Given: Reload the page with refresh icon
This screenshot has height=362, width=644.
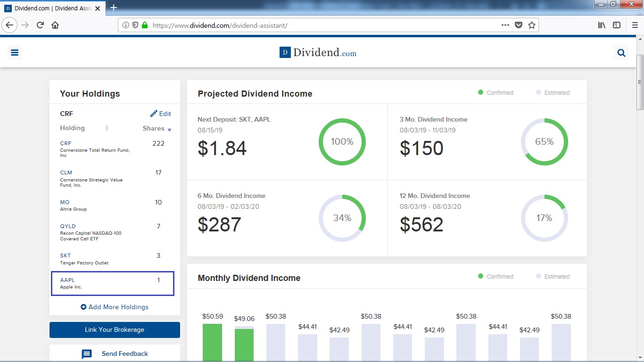Looking at the screenshot, I should tap(40, 25).
